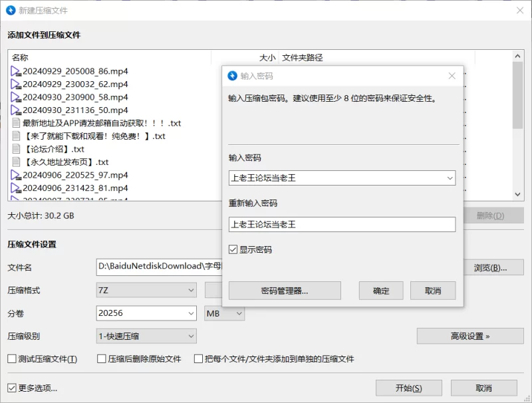Enable 测试压缩文件 checkbox
Screen dimensions: 532x403
(12, 359)
